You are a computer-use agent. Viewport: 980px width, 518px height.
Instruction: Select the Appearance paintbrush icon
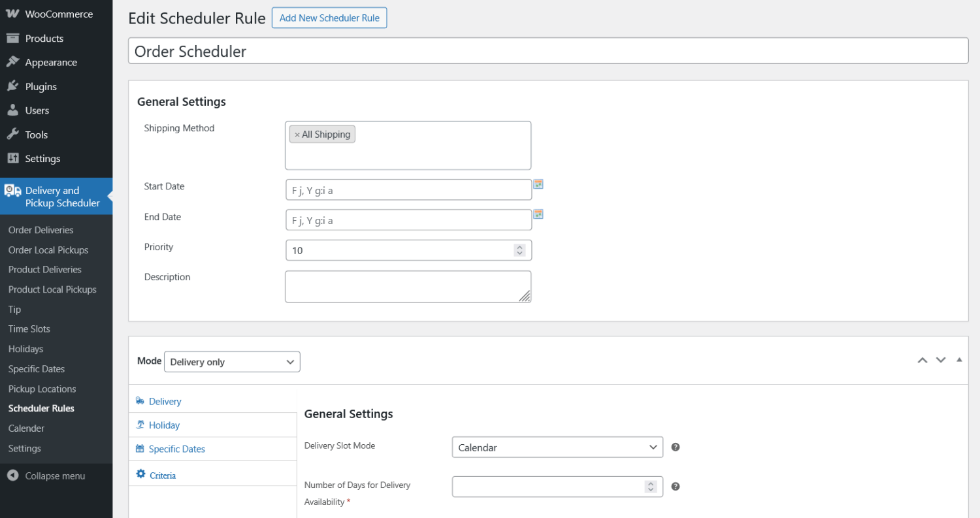tap(14, 61)
